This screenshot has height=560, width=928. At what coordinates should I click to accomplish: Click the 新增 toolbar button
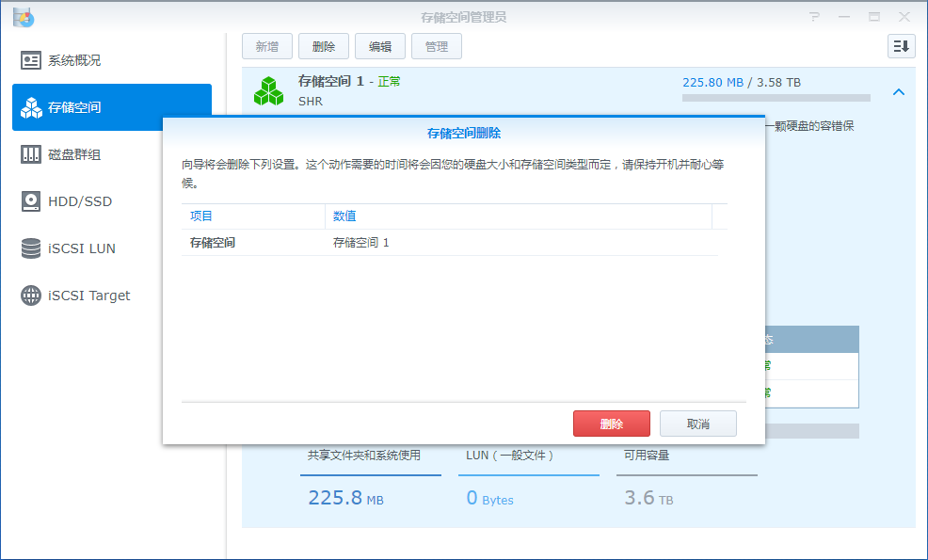(x=266, y=46)
